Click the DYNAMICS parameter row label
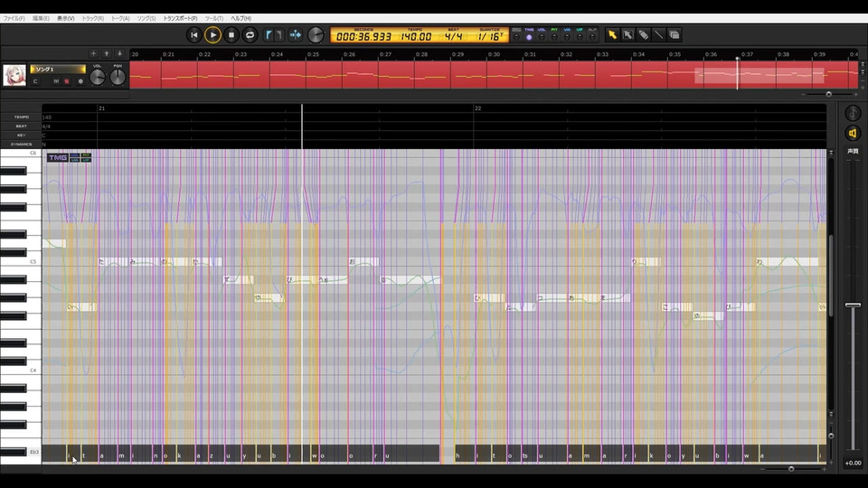This screenshot has width=868, height=488. [21, 144]
